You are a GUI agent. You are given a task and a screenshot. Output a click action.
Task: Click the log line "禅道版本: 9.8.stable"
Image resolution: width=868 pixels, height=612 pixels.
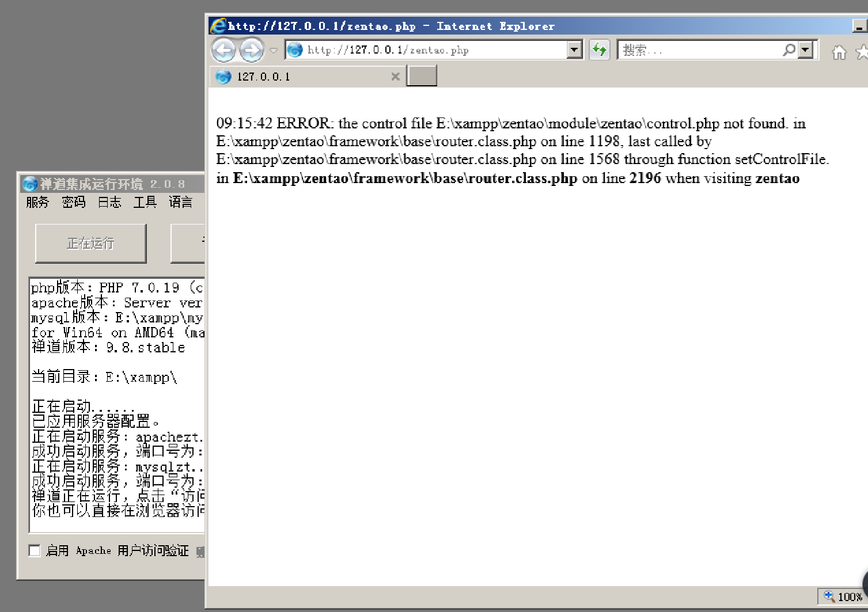pyautogui.click(x=108, y=347)
